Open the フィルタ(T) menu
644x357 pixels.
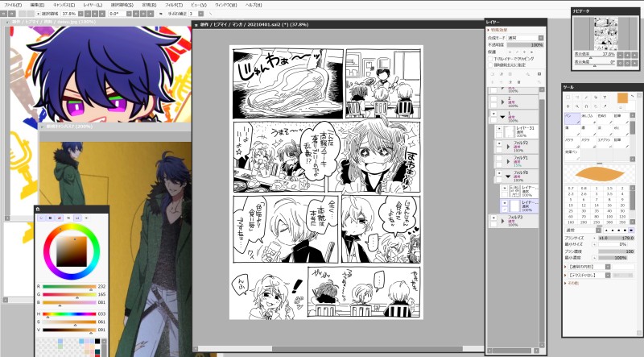click(174, 5)
